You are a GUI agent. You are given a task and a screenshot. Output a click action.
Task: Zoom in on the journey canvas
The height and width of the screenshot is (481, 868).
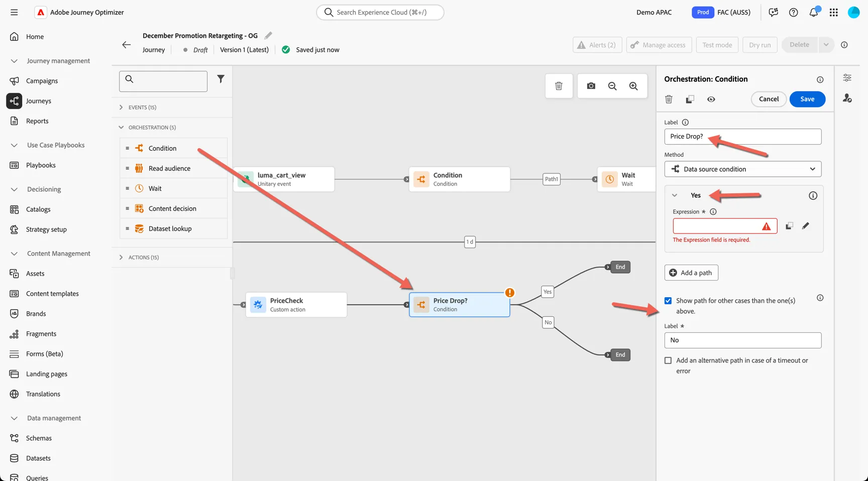pyautogui.click(x=633, y=86)
